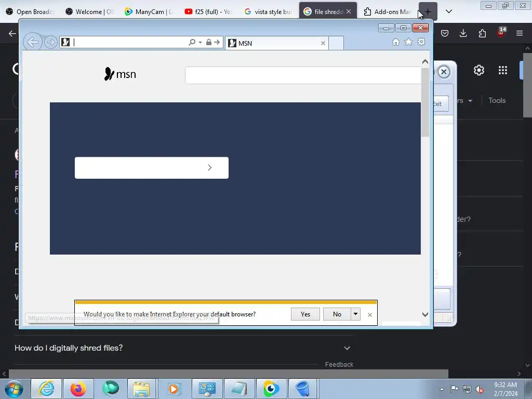Open Internet Explorer from taskbar
Viewport: 532px width, 399px height.
(46, 389)
